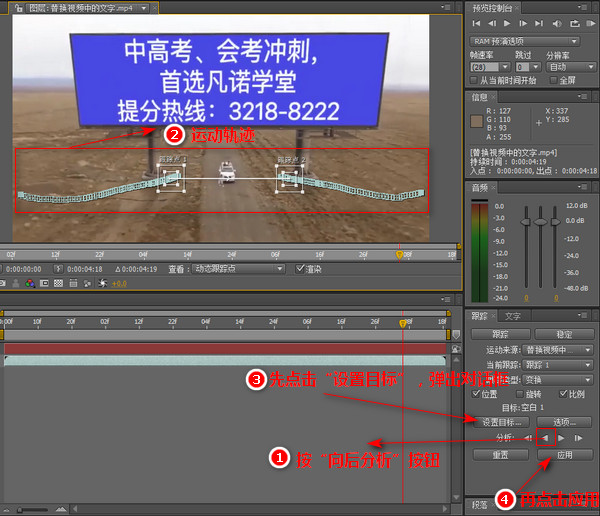
Task: Jump to last frame in Preview panel
Action: pos(539,23)
